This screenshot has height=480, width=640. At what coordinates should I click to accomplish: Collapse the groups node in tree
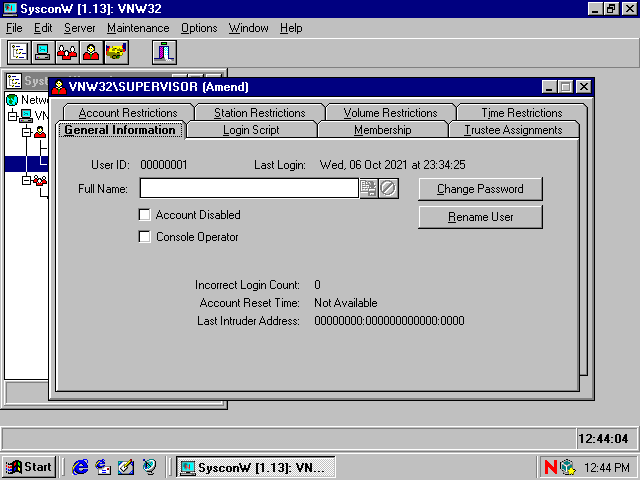(27, 180)
